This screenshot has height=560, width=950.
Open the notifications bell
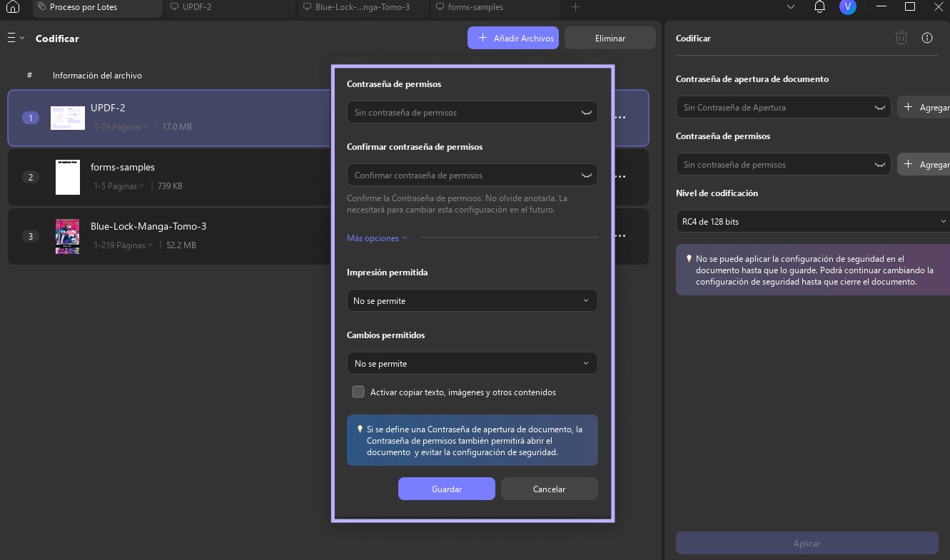[819, 7]
